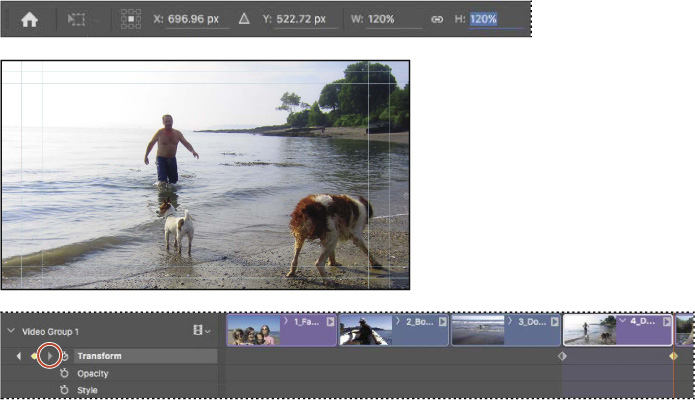Go to previous Transform keyframe
Viewport: 695px width, 400px height.
click(19, 356)
